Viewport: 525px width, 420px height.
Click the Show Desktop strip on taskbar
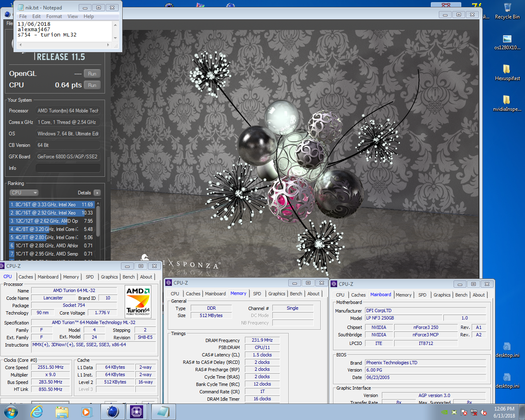tap(522, 412)
